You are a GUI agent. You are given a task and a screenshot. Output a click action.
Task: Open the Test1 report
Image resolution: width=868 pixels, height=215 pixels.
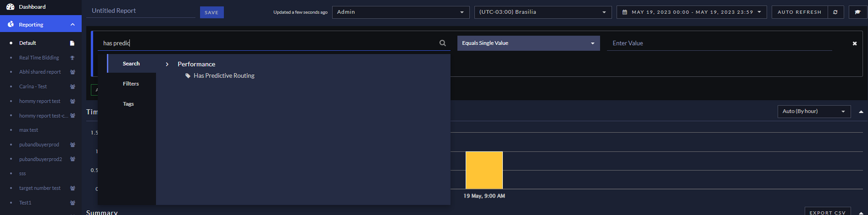click(x=25, y=203)
